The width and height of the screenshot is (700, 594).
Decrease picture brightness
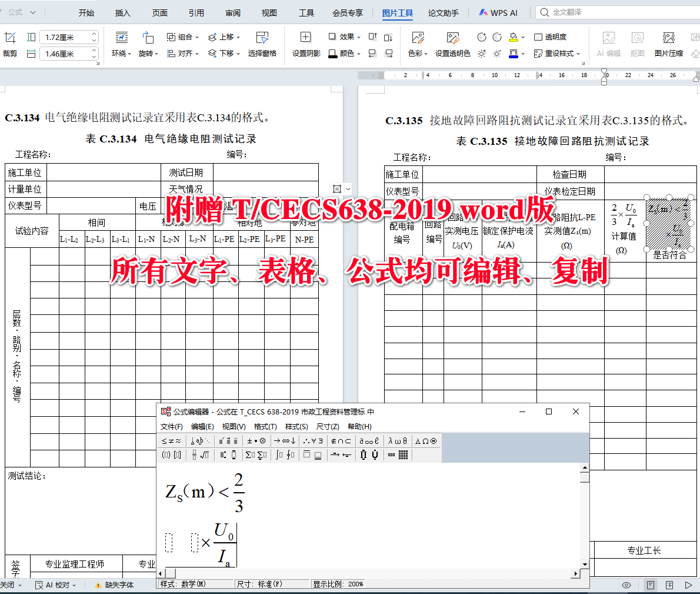tap(497, 54)
